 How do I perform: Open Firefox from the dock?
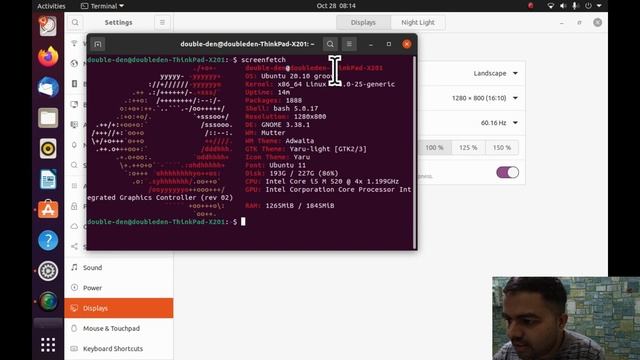(x=48, y=56)
